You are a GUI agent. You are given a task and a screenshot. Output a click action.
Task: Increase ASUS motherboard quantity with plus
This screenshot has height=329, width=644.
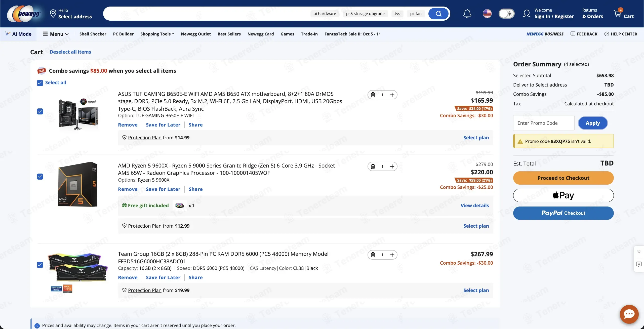click(x=392, y=95)
